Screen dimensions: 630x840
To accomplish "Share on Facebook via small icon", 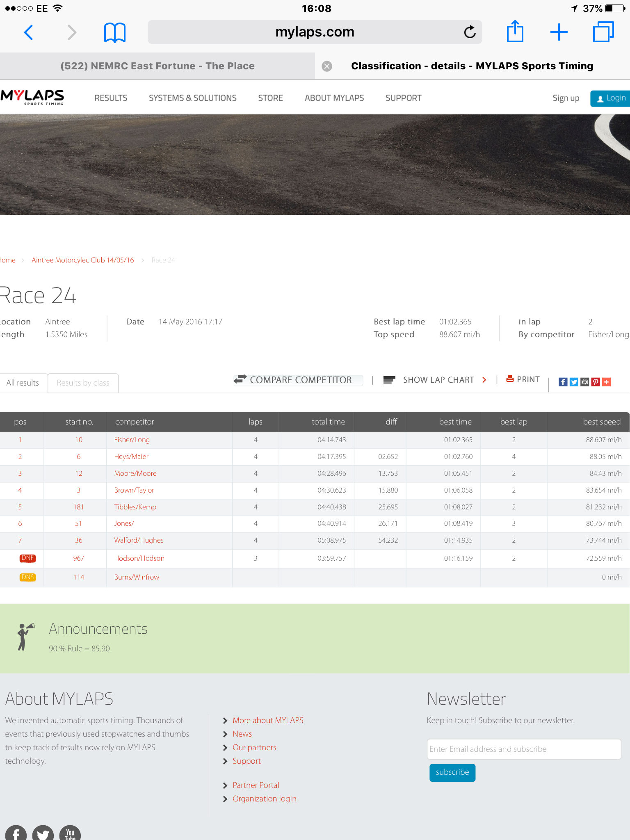I will pyautogui.click(x=563, y=382).
